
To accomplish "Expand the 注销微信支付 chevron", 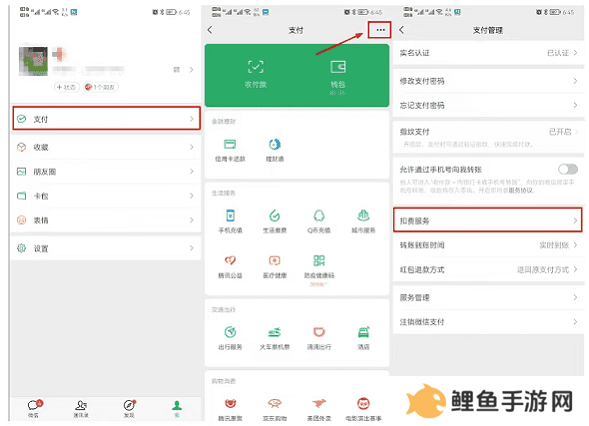I will (x=575, y=322).
